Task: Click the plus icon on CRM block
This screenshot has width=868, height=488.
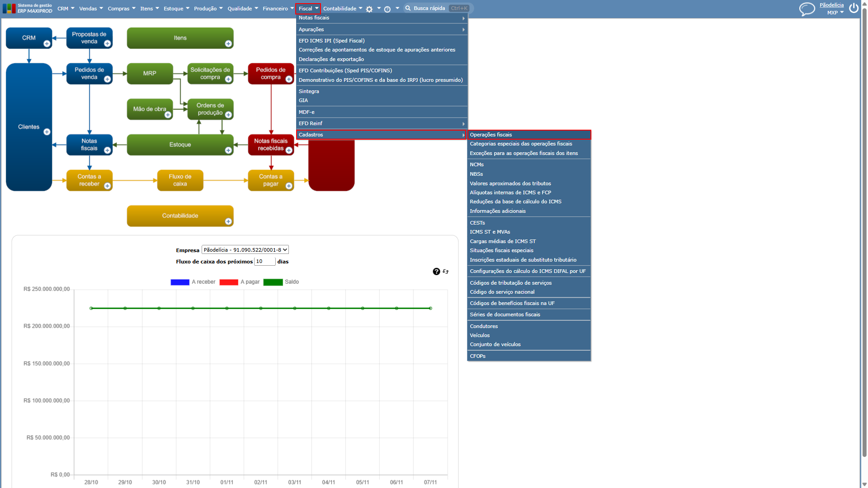Action: click(x=47, y=44)
